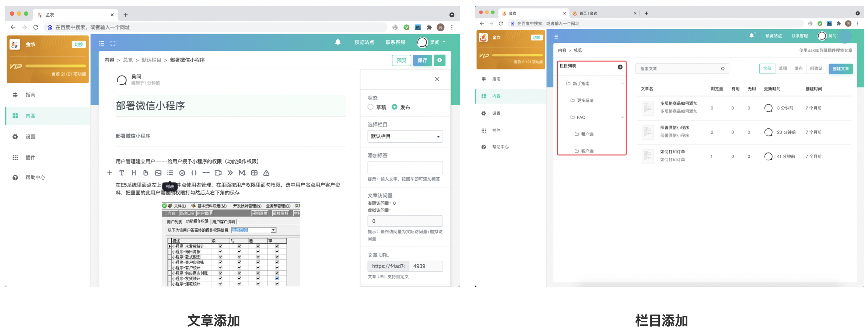The height and width of the screenshot is (334, 868).
Task: Add a new column with the plus icon beside 栏目列表
Action: pyautogui.click(x=620, y=67)
